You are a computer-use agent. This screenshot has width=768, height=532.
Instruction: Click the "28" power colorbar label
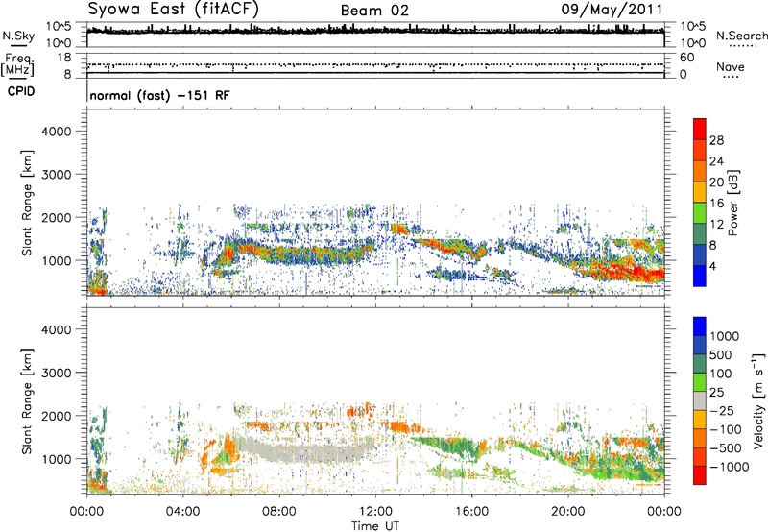point(716,140)
